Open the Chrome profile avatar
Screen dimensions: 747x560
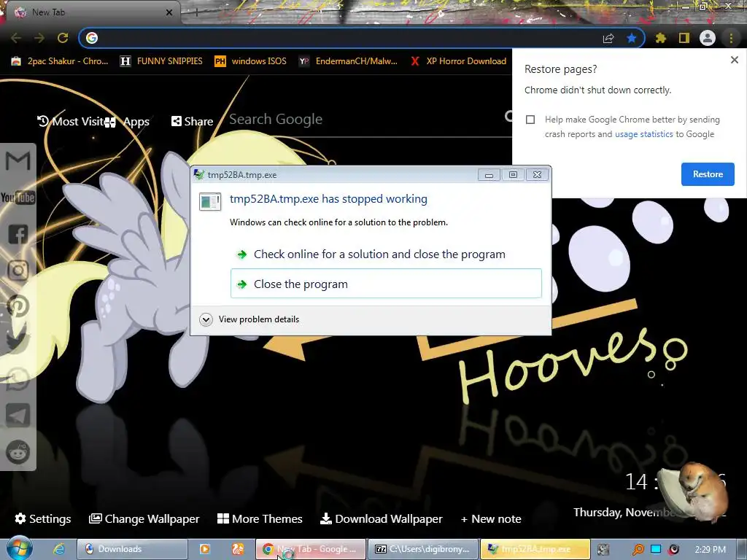click(708, 38)
